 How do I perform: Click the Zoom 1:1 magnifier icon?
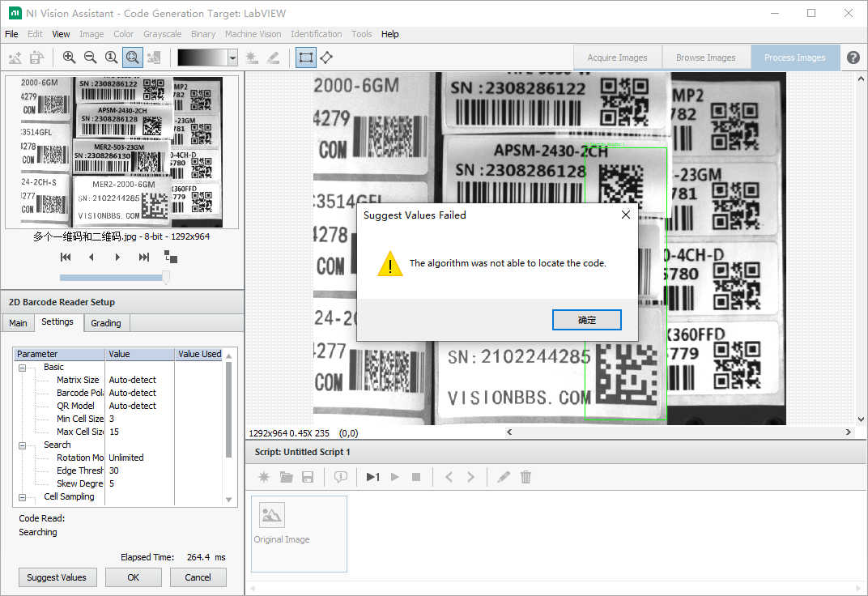click(111, 57)
